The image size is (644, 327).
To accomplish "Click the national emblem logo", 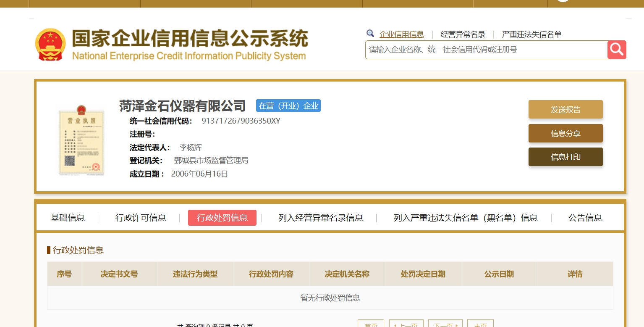I will 50,45.
